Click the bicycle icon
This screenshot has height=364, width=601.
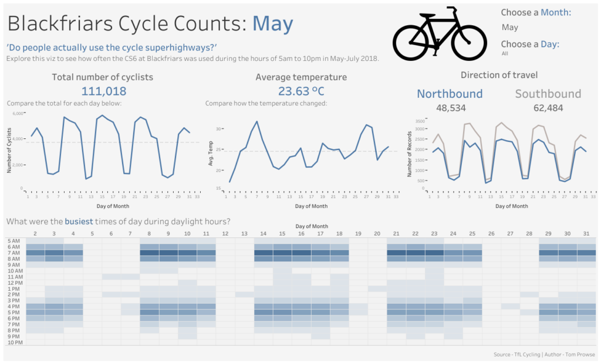440,34
